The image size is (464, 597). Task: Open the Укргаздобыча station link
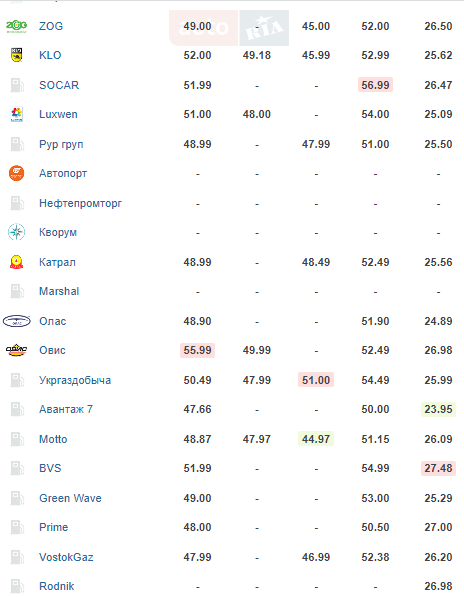coord(75,380)
